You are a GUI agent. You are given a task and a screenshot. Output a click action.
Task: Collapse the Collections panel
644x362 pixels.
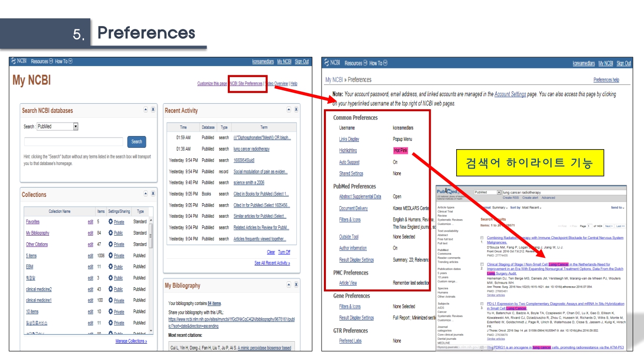click(146, 194)
